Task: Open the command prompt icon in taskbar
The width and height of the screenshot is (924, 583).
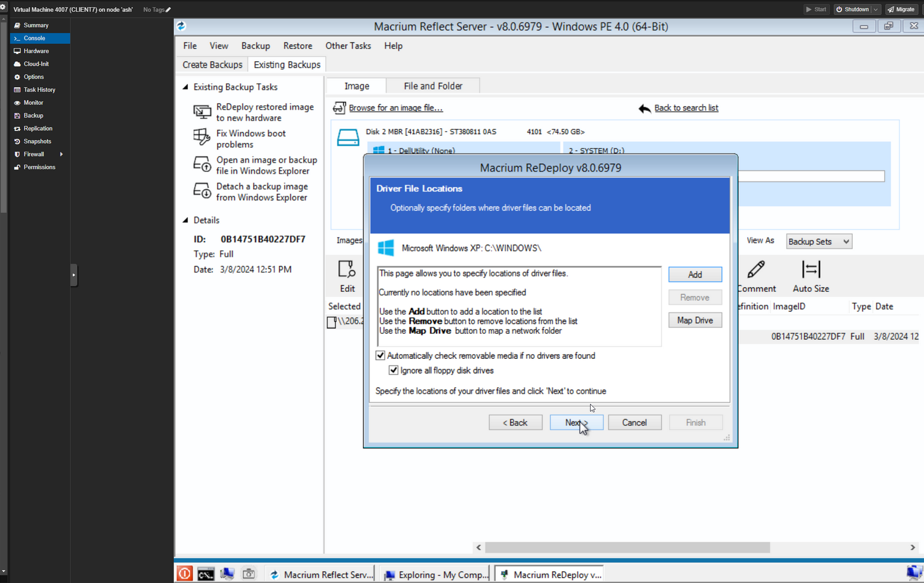Action: click(206, 574)
